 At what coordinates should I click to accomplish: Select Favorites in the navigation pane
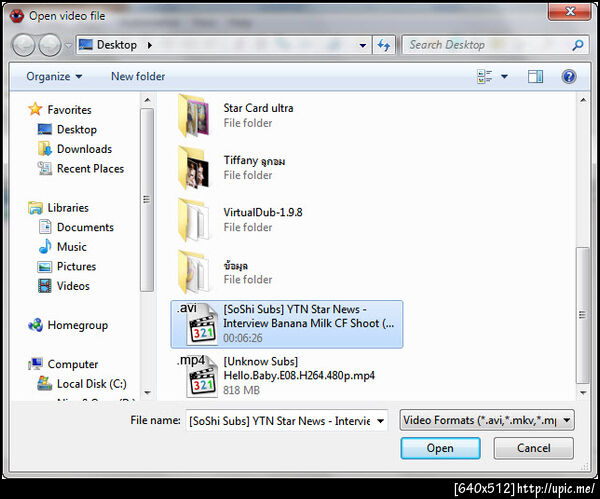pos(69,110)
